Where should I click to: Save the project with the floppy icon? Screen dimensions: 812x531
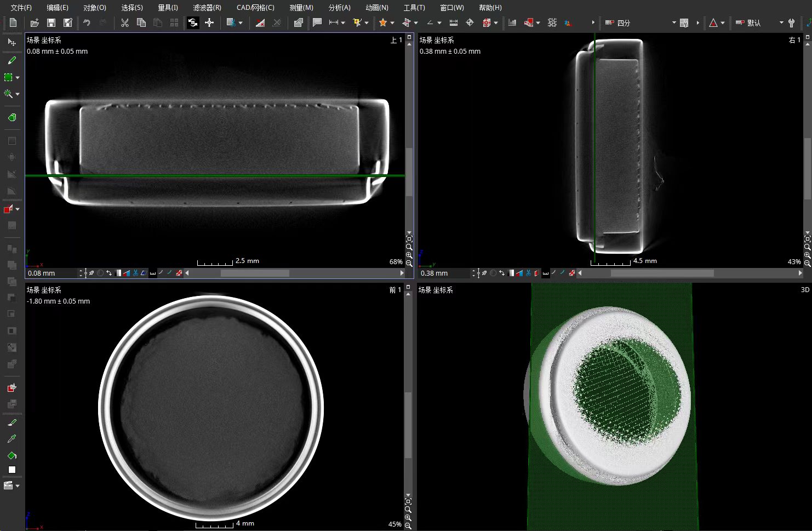pyautogui.click(x=51, y=22)
